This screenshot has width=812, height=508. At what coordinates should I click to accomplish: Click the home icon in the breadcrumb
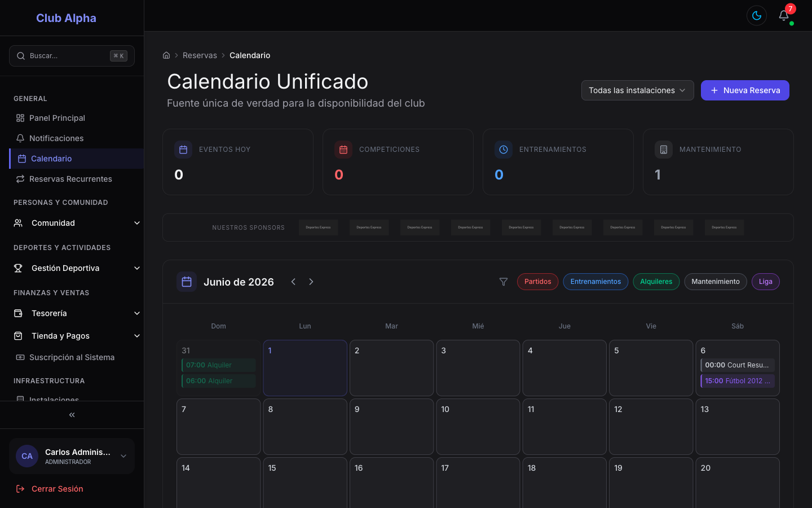166,55
